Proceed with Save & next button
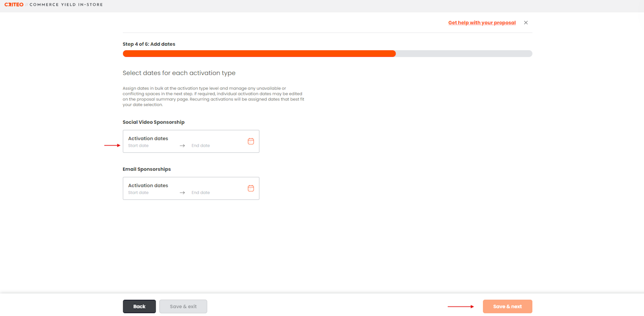This screenshot has height=316, width=644. click(507, 306)
